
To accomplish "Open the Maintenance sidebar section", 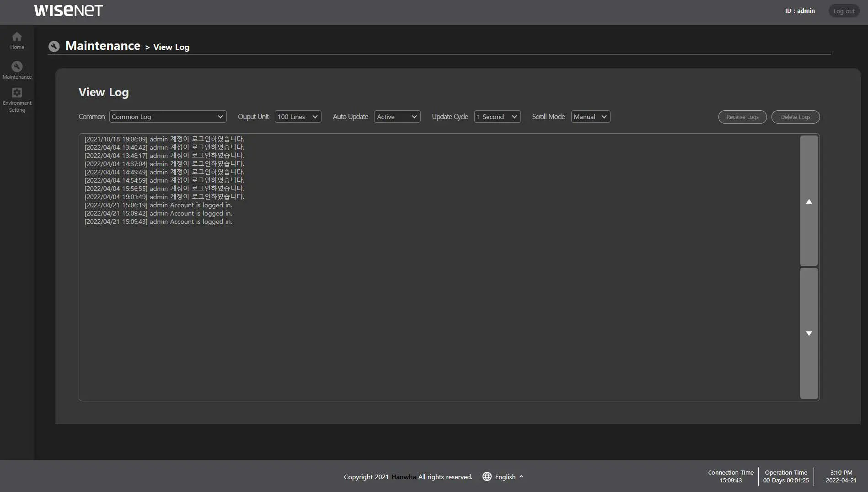I will click(17, 70).
